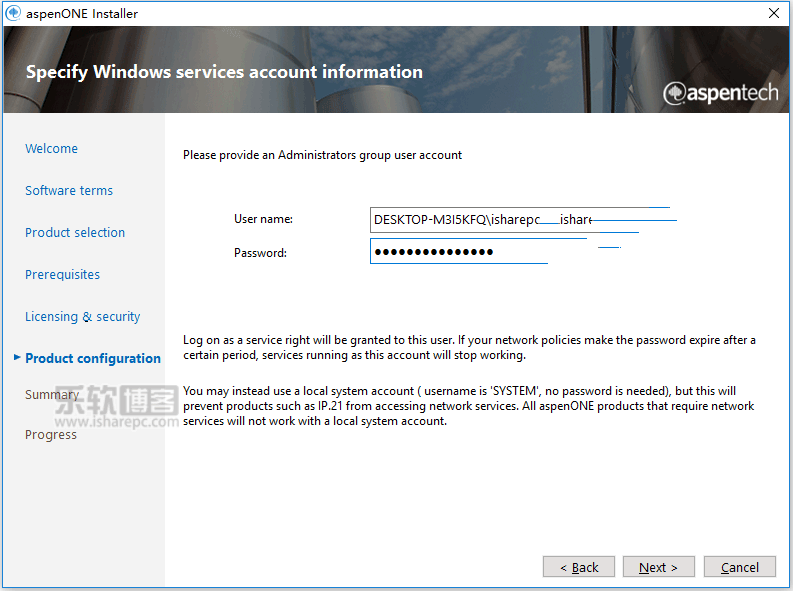Click the arrow marker beside Product configuration

click(x=17, y=357)
